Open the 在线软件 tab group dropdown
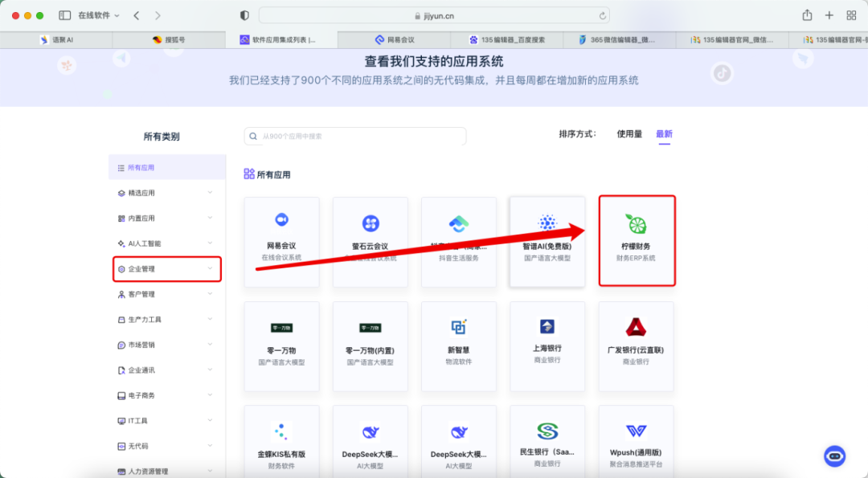 pos(99,15)
